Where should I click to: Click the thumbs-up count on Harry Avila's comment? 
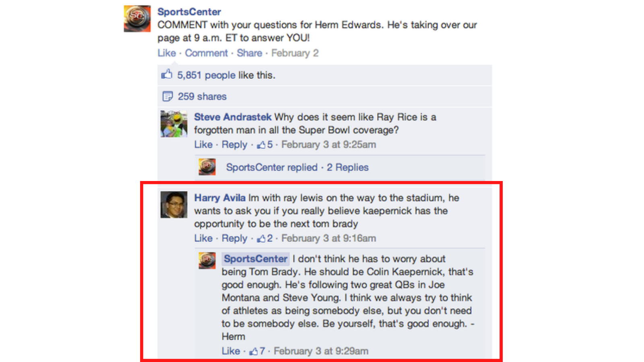click(x=265, y=239)
